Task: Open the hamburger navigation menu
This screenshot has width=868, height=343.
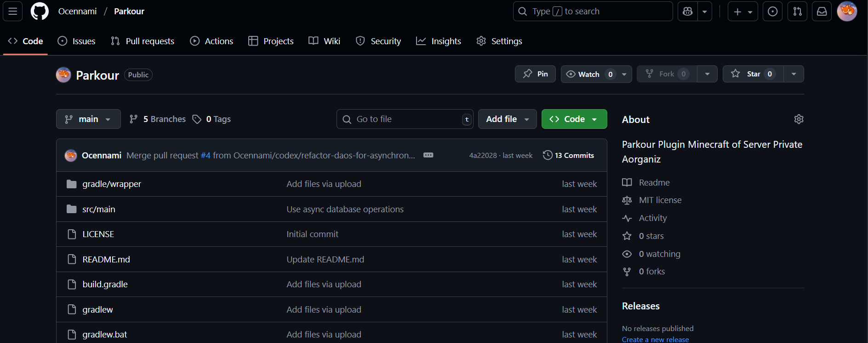Action: point(13,12)
